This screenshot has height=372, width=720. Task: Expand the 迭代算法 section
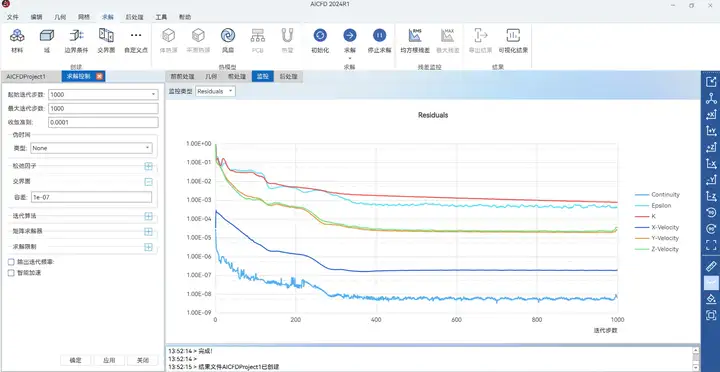click(x=148, y=216)
